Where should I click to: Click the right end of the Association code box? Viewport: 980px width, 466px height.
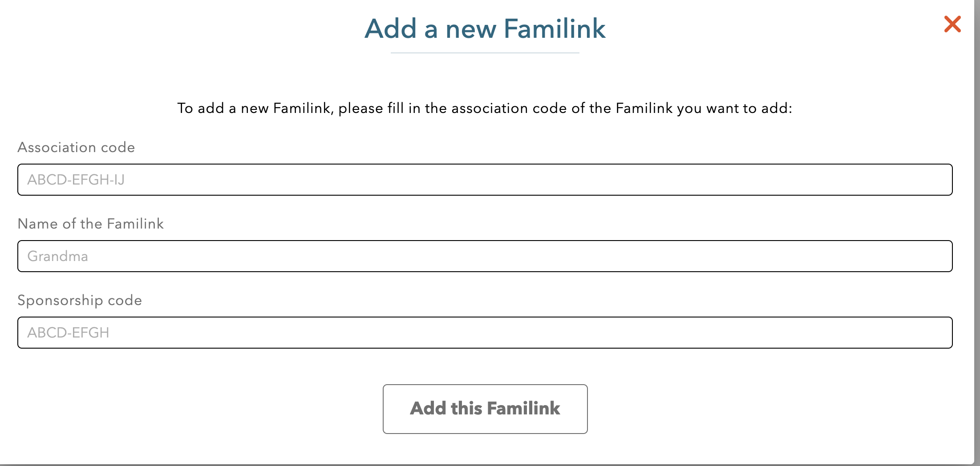(935, 180)
